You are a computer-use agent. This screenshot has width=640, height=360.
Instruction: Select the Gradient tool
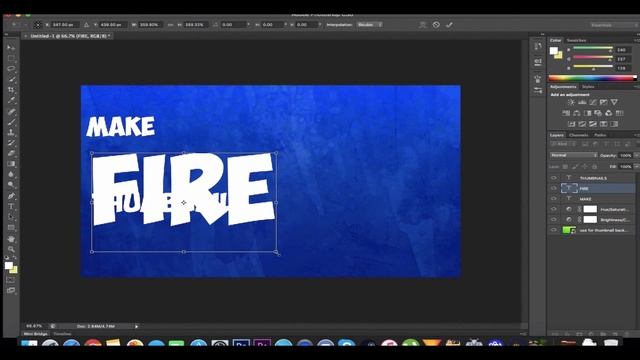tap(11, 164)
